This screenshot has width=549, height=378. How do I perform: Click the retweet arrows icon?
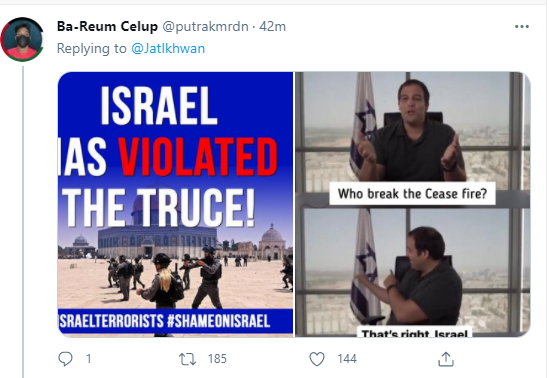[187, 359]
